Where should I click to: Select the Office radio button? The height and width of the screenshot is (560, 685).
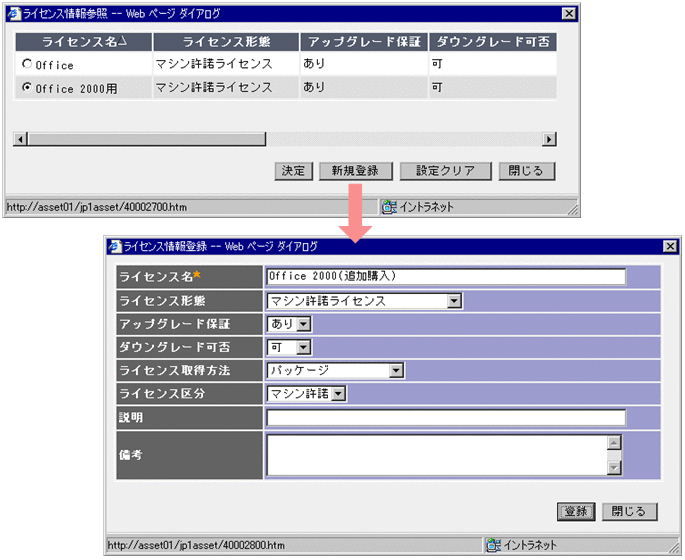(x=27, y=64)
